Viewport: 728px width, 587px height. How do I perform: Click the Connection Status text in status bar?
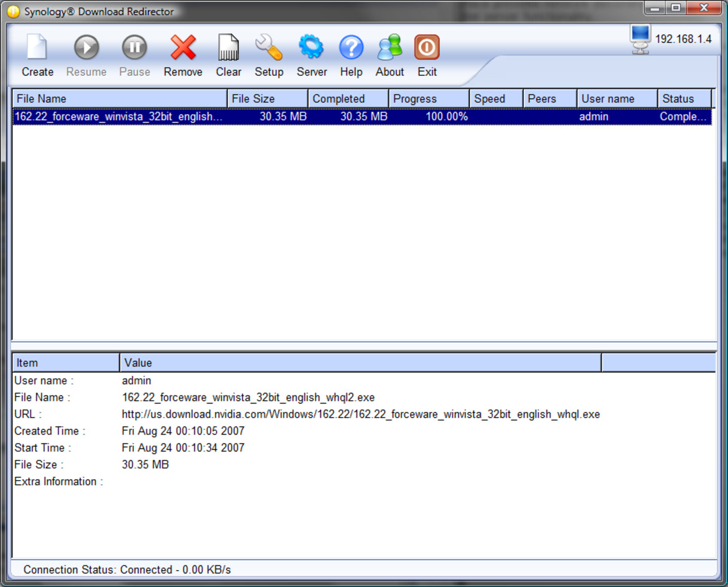click(127, 570)
